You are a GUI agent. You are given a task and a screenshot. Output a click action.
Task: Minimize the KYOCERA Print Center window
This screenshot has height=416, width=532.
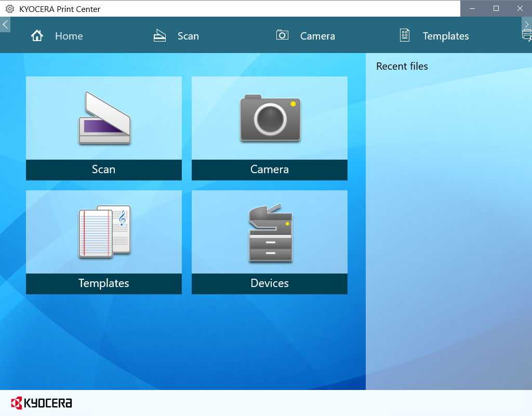point(472,8)
